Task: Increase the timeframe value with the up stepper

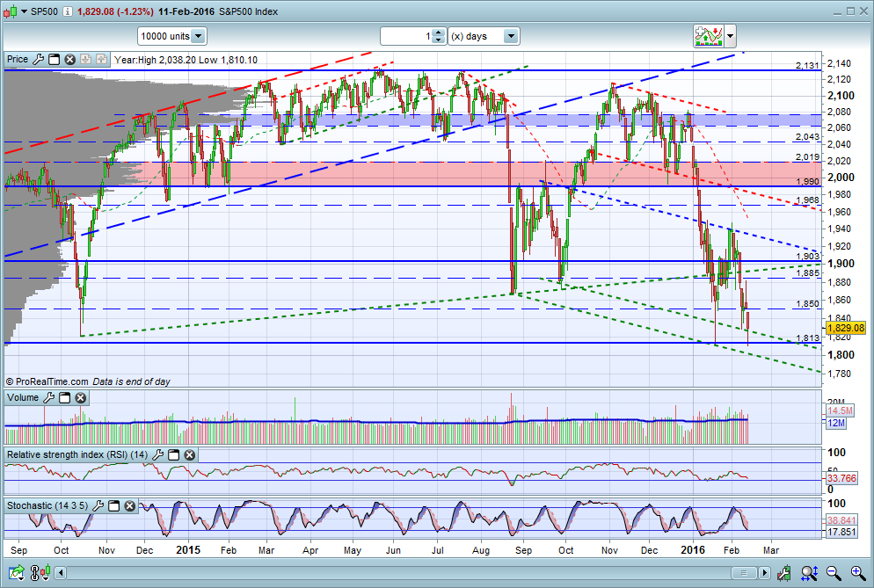Action: (439, 33)
